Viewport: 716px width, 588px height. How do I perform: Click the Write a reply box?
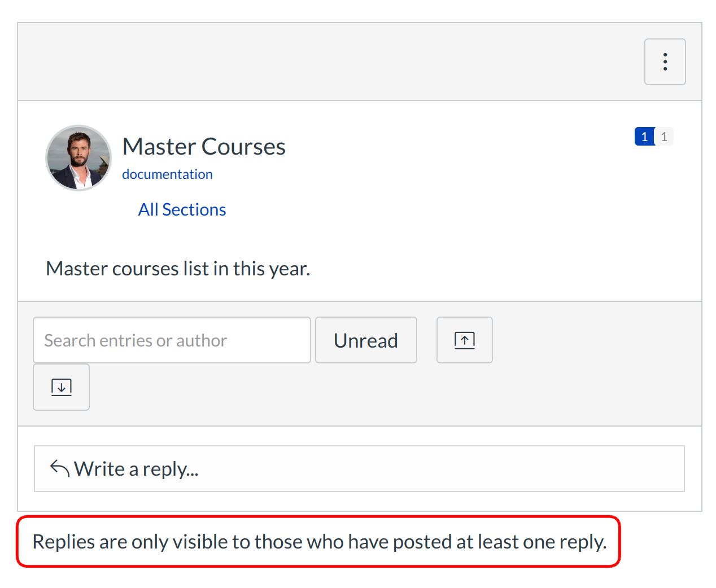click(359, 469)
